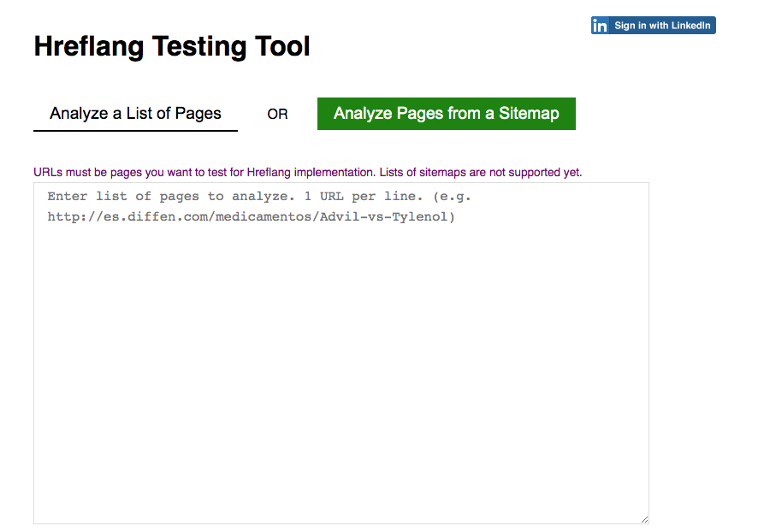Click the OR separator label
Viewport: 764px width, 532px height.
277,114
